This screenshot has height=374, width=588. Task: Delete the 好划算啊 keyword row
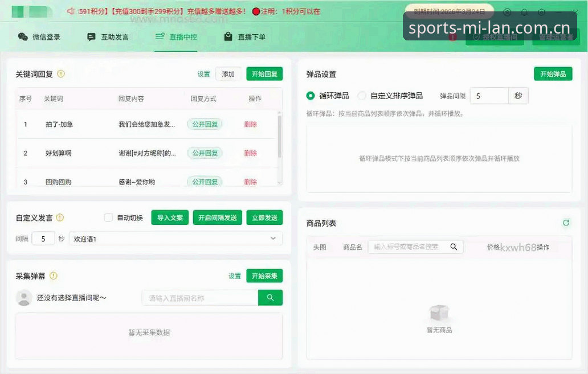tap(251, 153)
